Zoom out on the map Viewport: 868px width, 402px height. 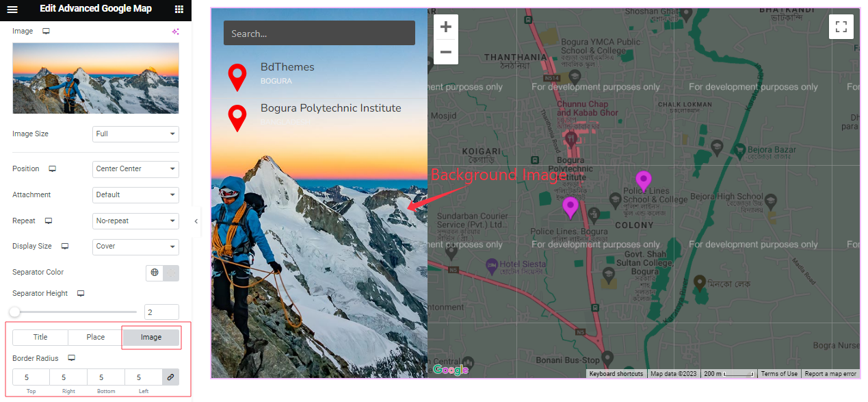click(x=446, y=52)
